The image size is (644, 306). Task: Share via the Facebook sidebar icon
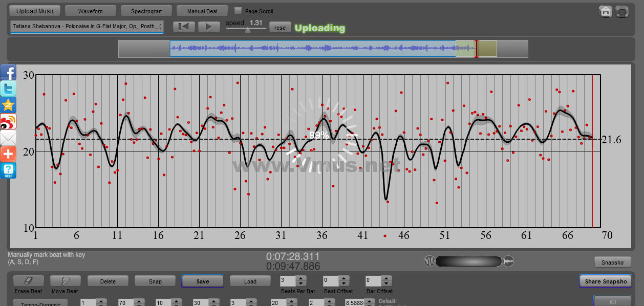tap(8, 73)
